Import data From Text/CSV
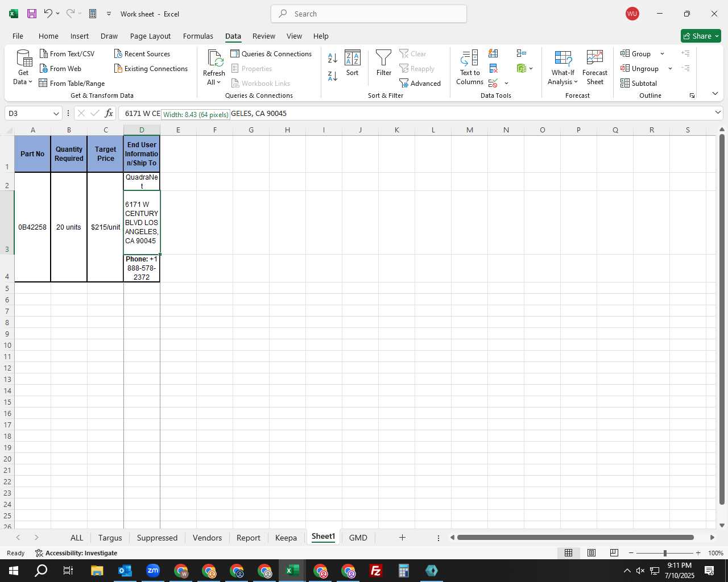The image size is (728, 582). tap(67, 53)
